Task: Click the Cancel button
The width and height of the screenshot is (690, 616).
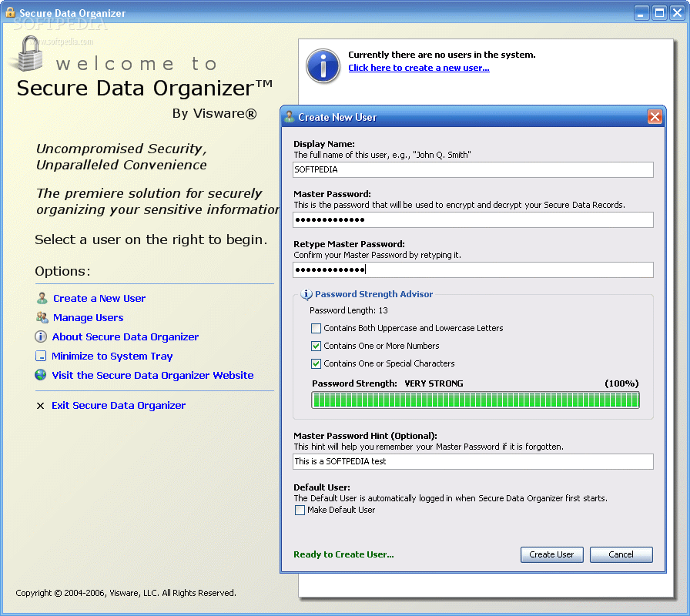Action: (621, 554)
